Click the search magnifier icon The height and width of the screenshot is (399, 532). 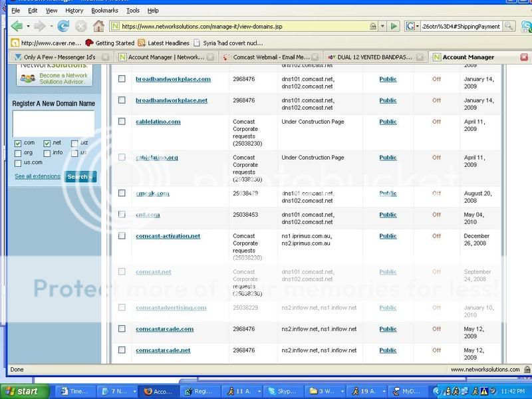[x=509, y=26]
